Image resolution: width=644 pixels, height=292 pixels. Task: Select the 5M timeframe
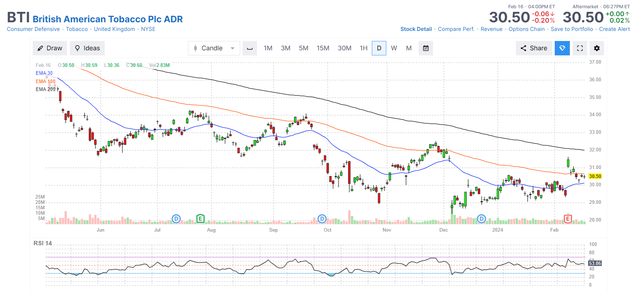pos(303,48)
